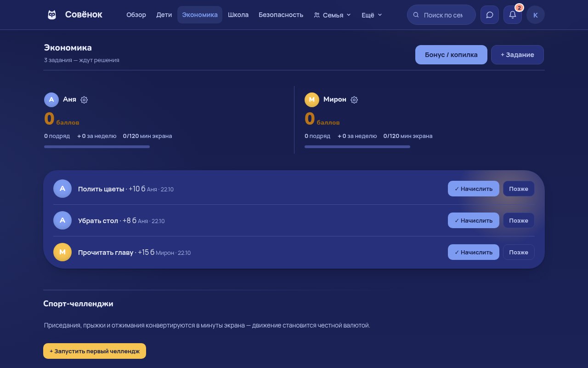The width and height of the screenshot is (588, 368).
Task: Postpone the Полить цветы task
Action: tap(519, 189)
